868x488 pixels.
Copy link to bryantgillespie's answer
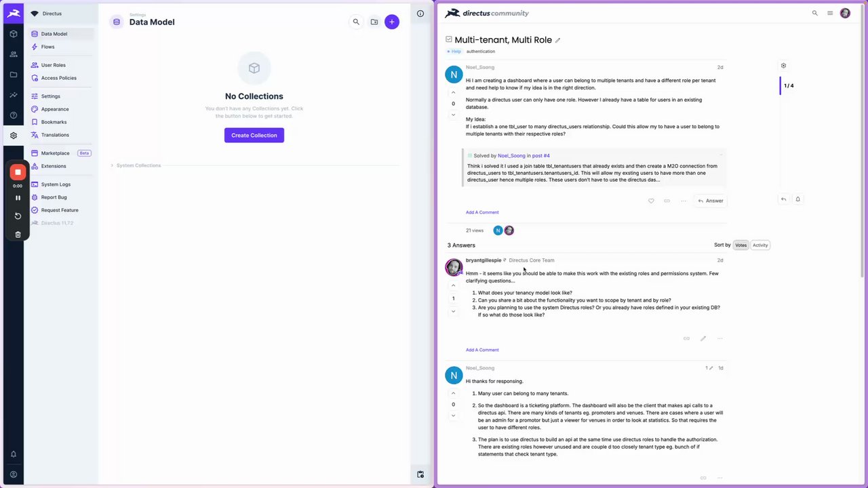click(x=686, y=338)
